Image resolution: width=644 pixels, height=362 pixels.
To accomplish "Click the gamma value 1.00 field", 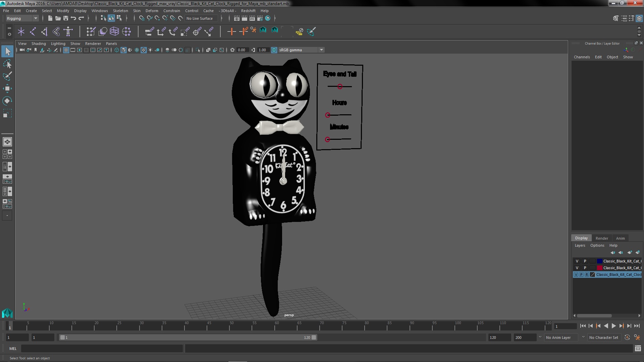I will click(x=263, y=50).
